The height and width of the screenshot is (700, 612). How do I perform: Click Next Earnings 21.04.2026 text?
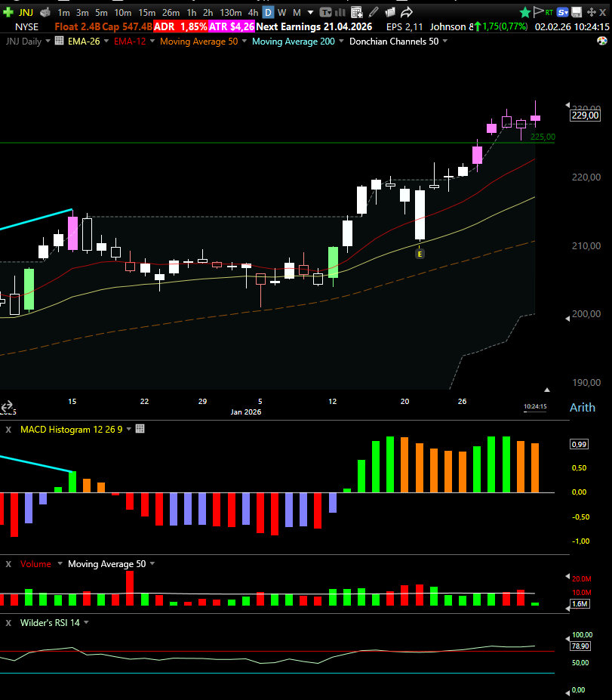pos(314,26)
